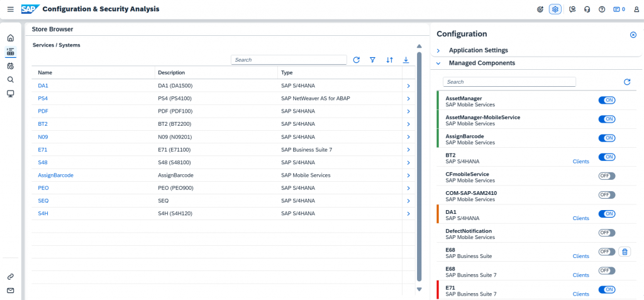
Task: Focus the Services / Systems search field
Action: pos(289,60)
